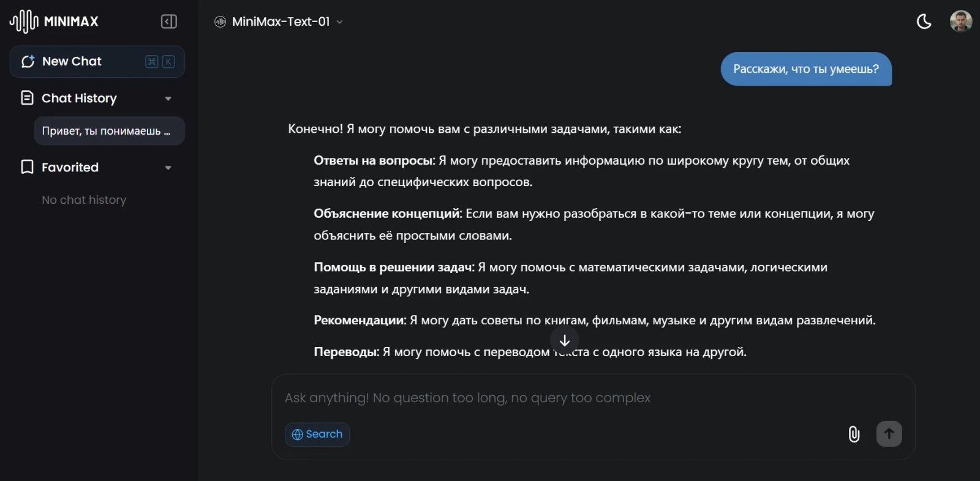Click the scroll-to-bottom arrow control
The image size is (980, 481).
pyautogui.click(x=564, y=341)
